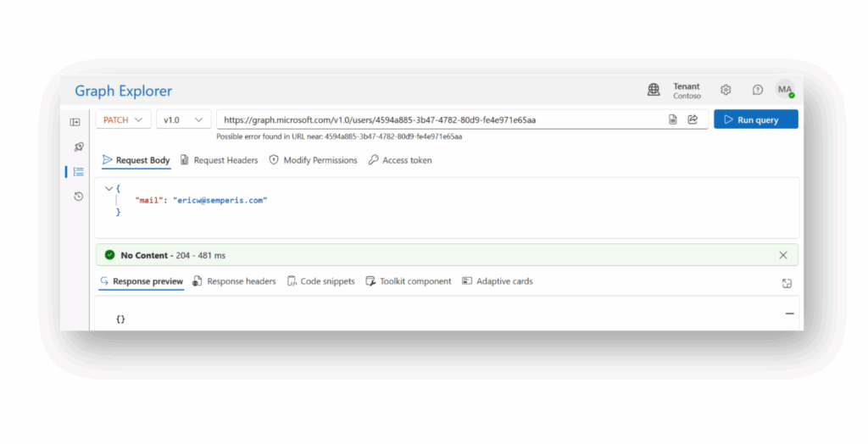Click the document icon in URL bar
Screen dimensions: 868x444
pos(672,119)
